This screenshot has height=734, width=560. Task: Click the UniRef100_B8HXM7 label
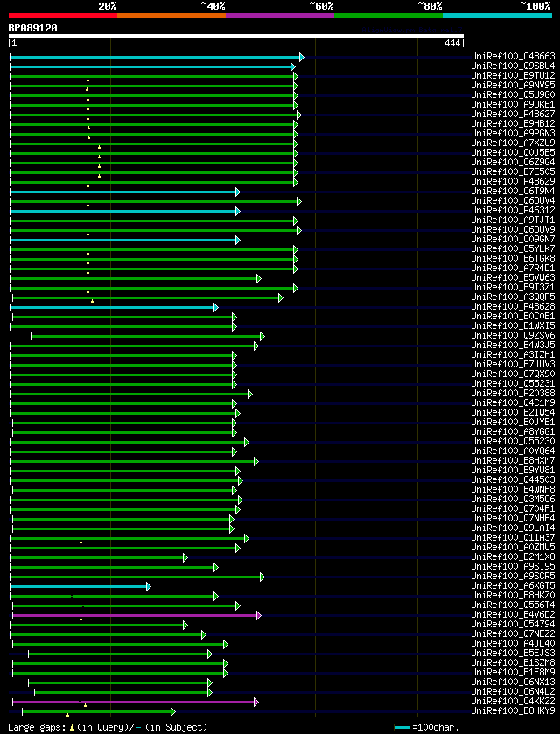click(513, 460)
